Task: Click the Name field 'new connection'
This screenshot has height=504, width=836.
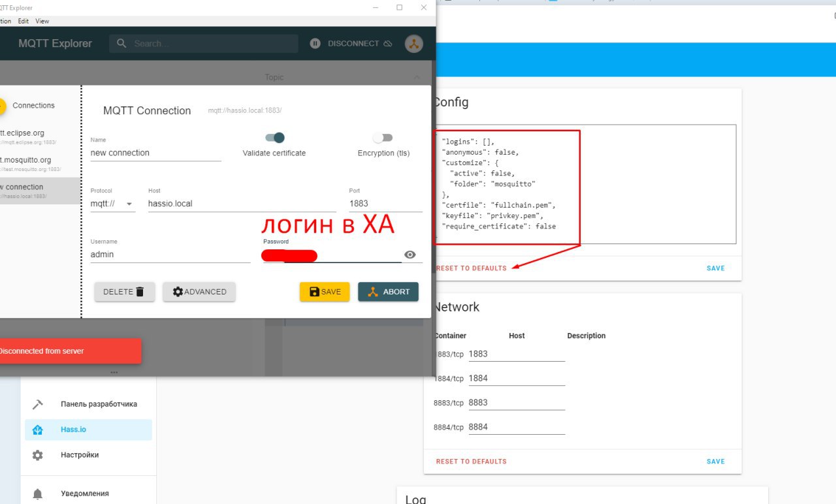Action: [155, 153]
